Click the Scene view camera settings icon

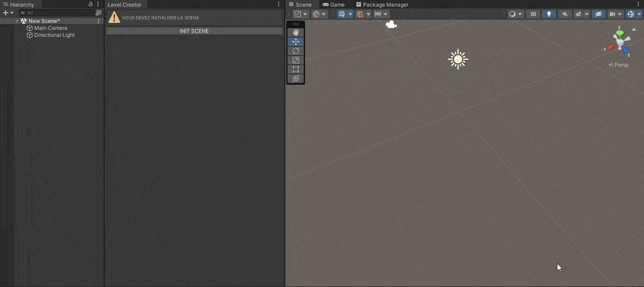point(612,14)
